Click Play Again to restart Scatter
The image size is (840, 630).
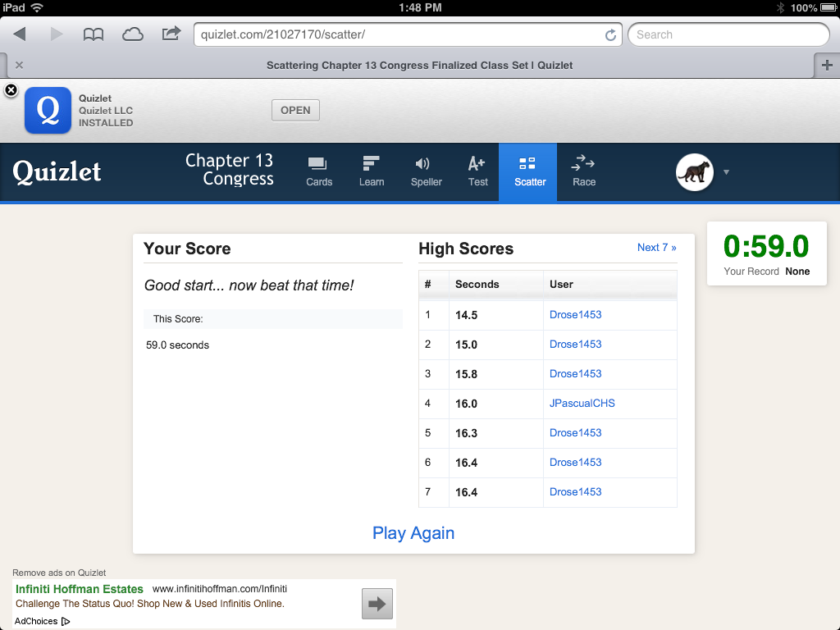click(x=413, y=532)
